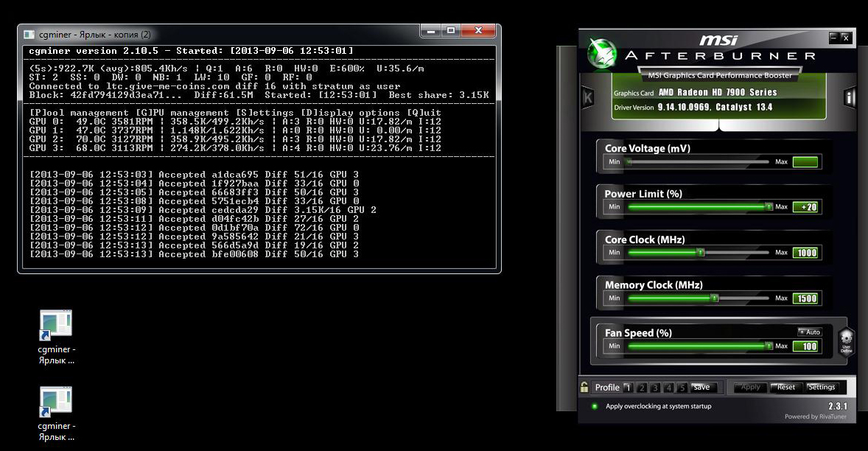This screenshot has height=451, width=868.
Task: Click the GPU 1 stats row in cgminer
Action: (235, 130)
